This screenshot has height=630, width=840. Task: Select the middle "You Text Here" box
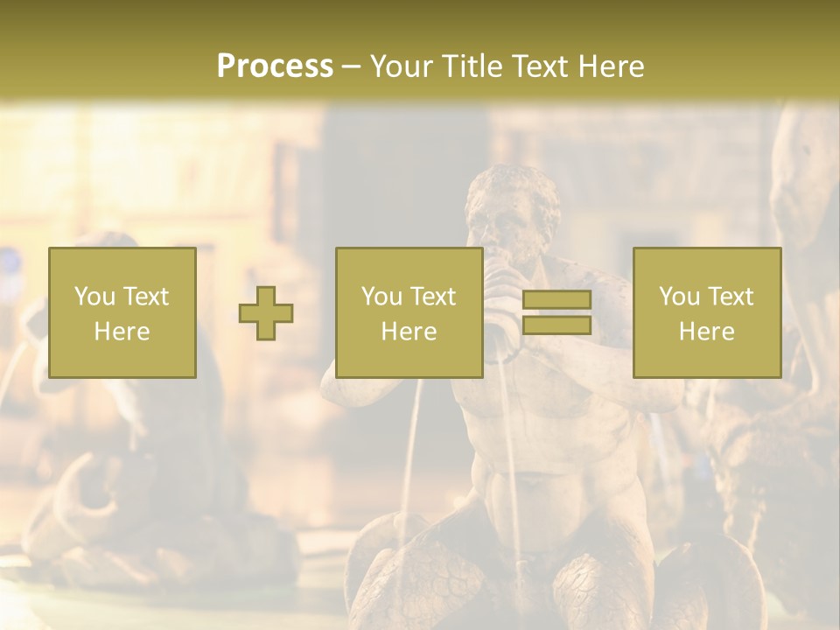(409, 313)
